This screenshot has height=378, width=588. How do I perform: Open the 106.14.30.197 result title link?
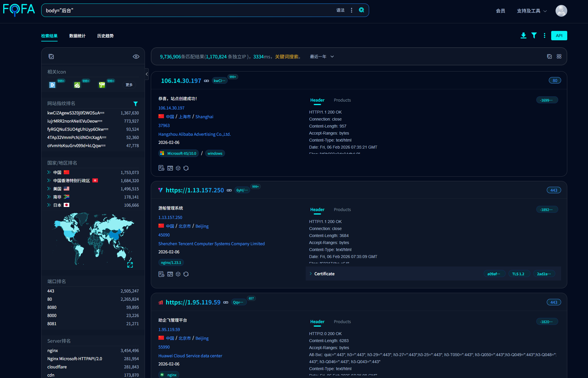click(x=181, y=81)
